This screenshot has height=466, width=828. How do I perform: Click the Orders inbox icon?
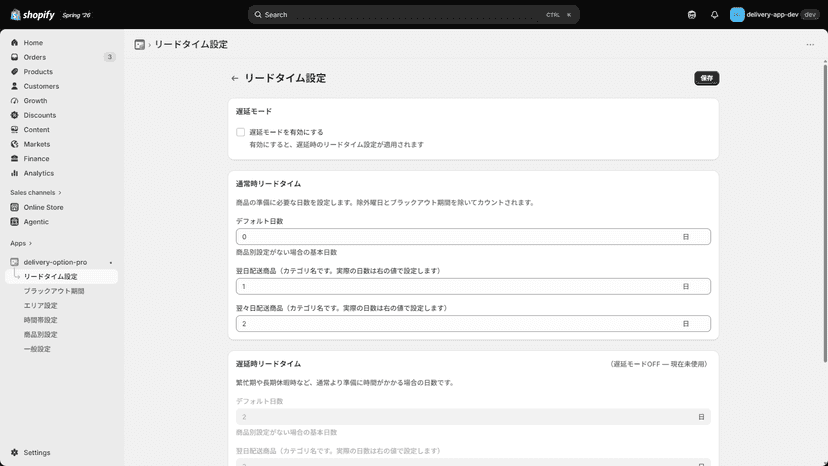click(14, 57)
